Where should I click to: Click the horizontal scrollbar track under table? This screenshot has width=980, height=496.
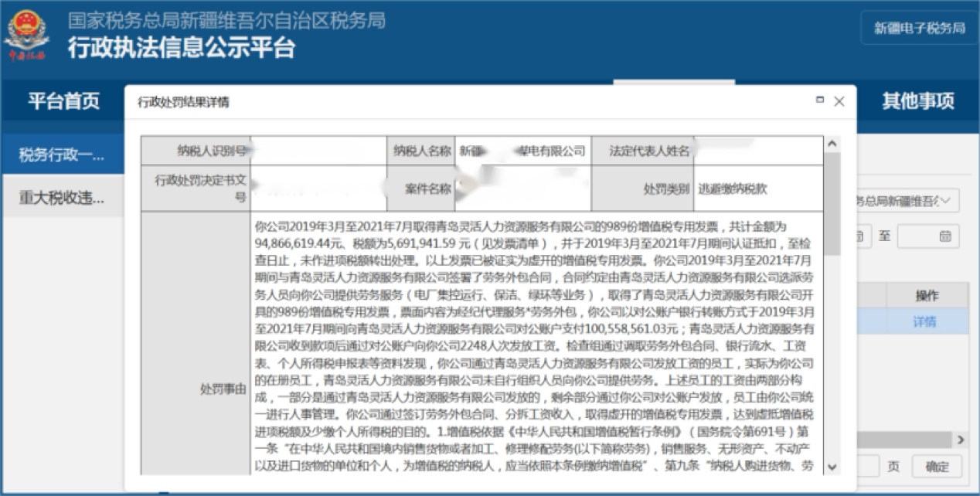click(x=904, y=440)
